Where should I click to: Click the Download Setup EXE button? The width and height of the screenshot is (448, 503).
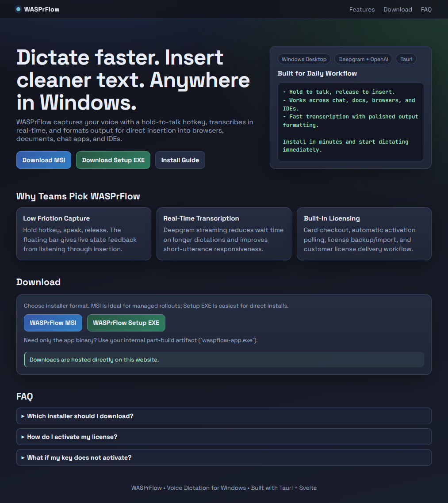coord(113,160)
